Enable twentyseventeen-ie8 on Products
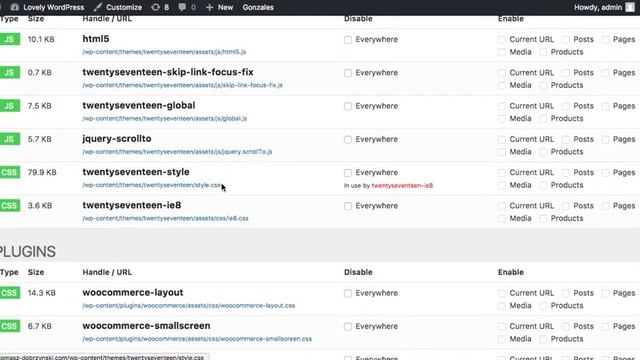Viewport: 640px width, 360px height. pos(543,219)
